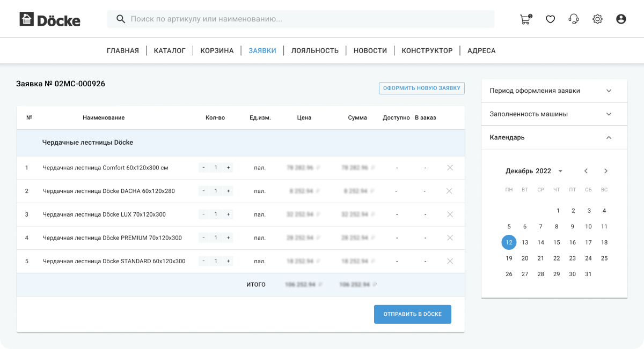The width and height of the screenshot is (644, 349).
Task: Increase quantity of Döcke LUX ladder
Action: pos(228,214)
